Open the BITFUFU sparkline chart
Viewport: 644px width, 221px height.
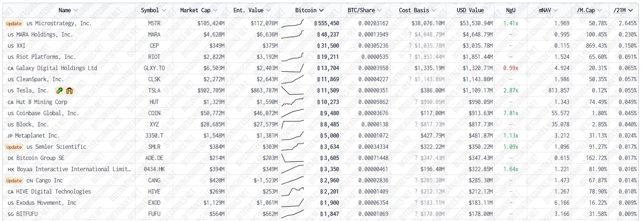(293, 214)
